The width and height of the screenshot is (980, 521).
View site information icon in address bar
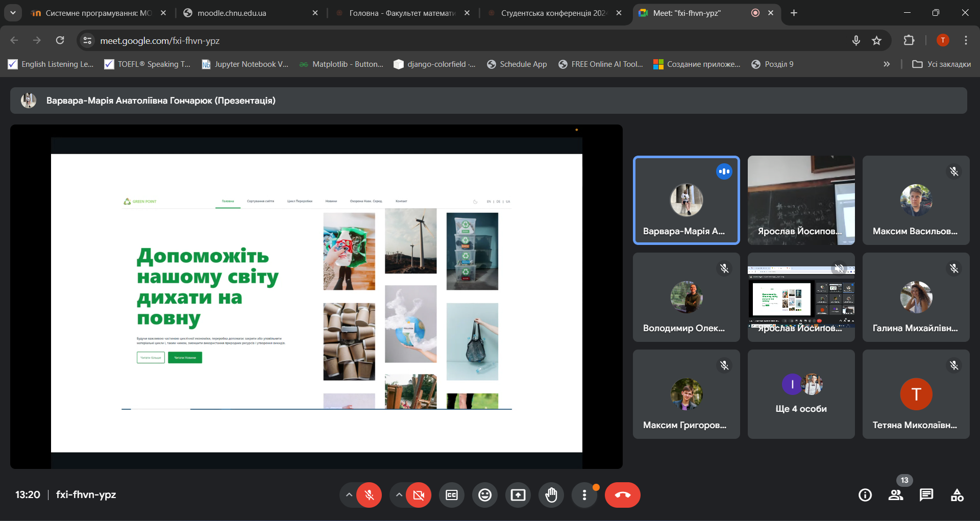coord(87,41)
